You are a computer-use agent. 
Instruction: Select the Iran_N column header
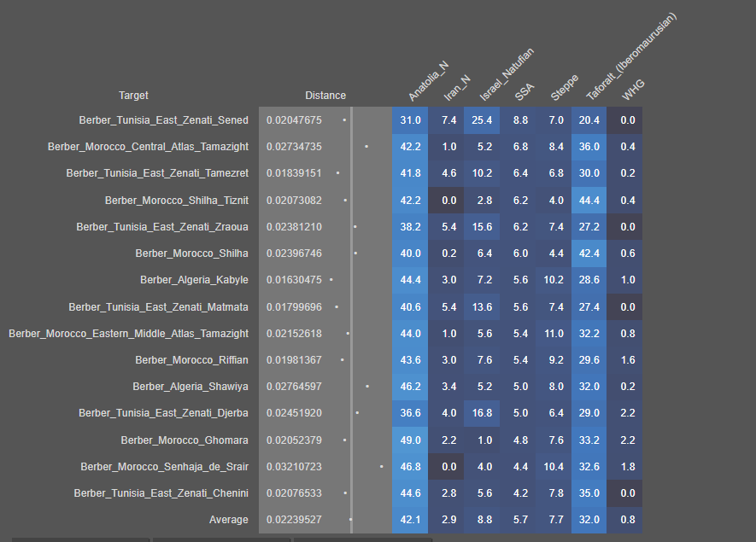tap(457, 89)
